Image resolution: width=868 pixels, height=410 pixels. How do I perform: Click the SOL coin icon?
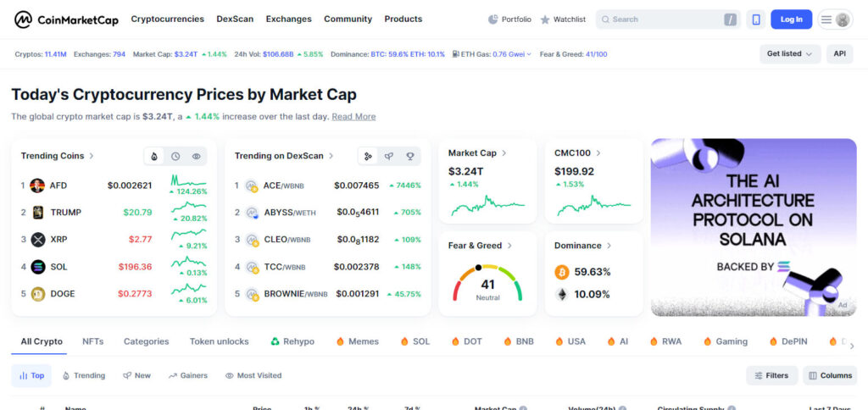37,267
